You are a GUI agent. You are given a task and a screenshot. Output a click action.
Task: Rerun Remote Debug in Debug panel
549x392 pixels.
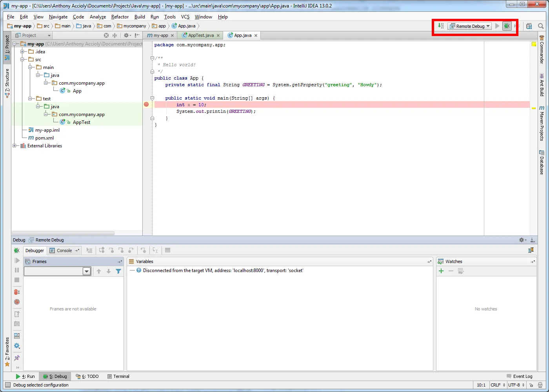pyautogui.click(x=16, y=250)
